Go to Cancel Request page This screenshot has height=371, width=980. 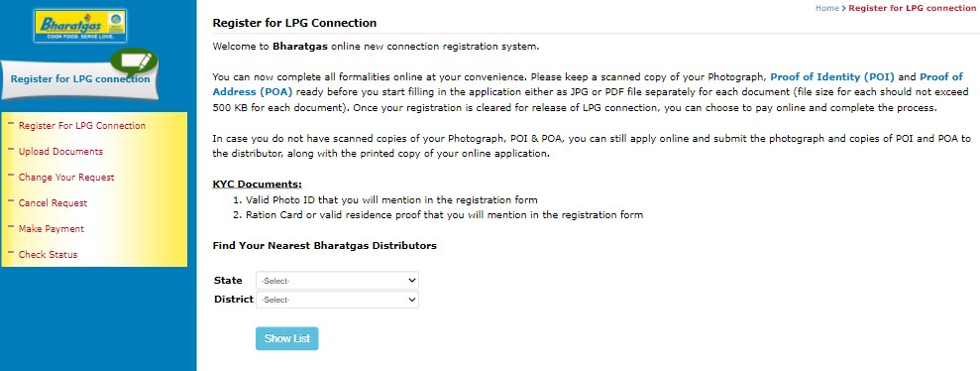pyautogui.click(x=54, y=202)
